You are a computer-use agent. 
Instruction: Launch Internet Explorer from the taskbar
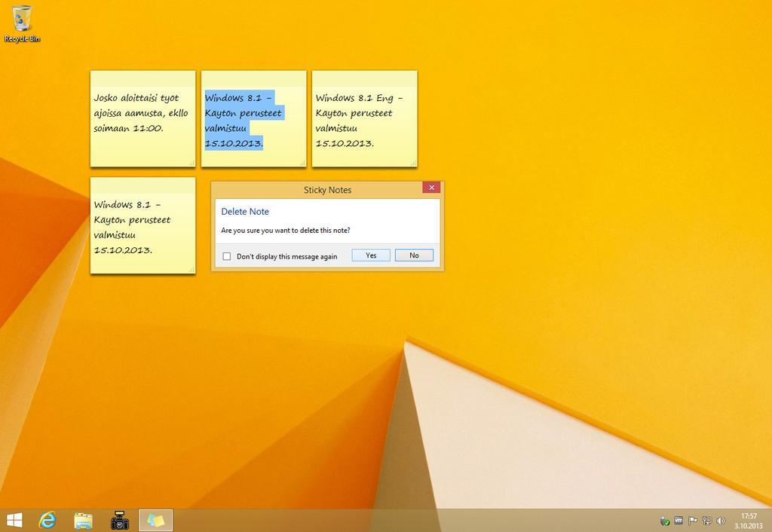47,520
